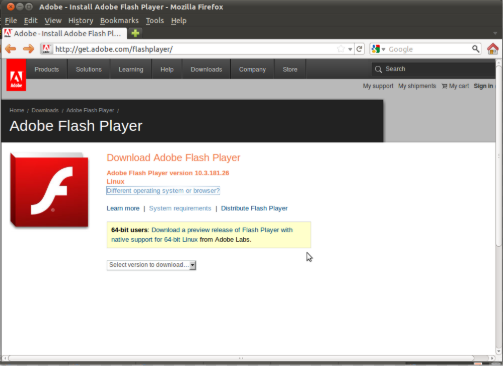The image size is (503, 366).
Task: Open the Downloads item in the Adobe navigation bar
Action: (206, 69)
